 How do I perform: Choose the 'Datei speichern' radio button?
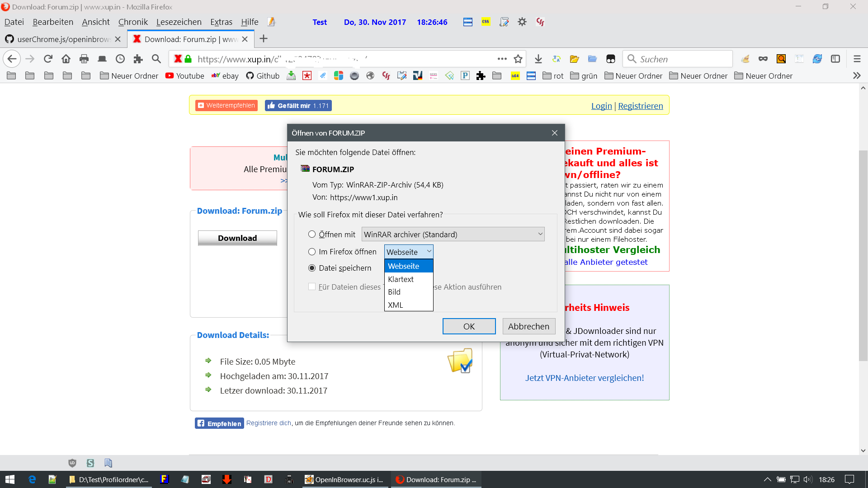(x=312, y=268)
